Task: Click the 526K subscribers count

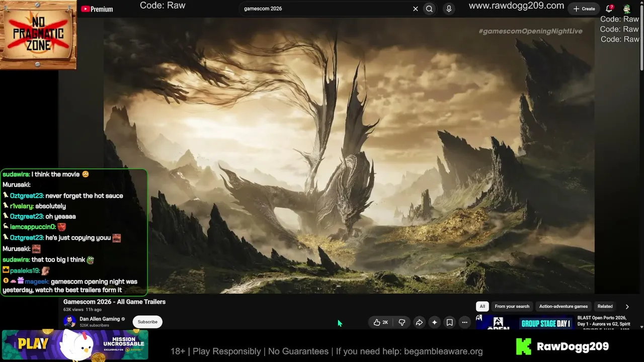Action: (95, 325)
